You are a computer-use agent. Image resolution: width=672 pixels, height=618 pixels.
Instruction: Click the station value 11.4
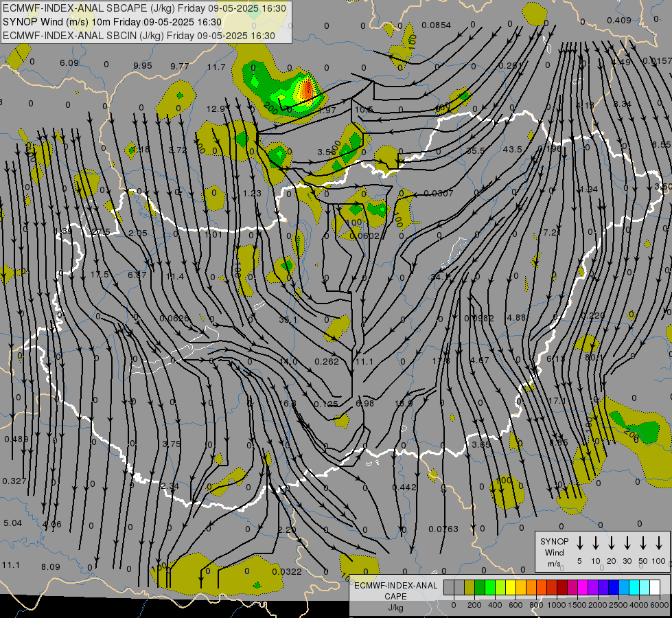click(175, 277)
